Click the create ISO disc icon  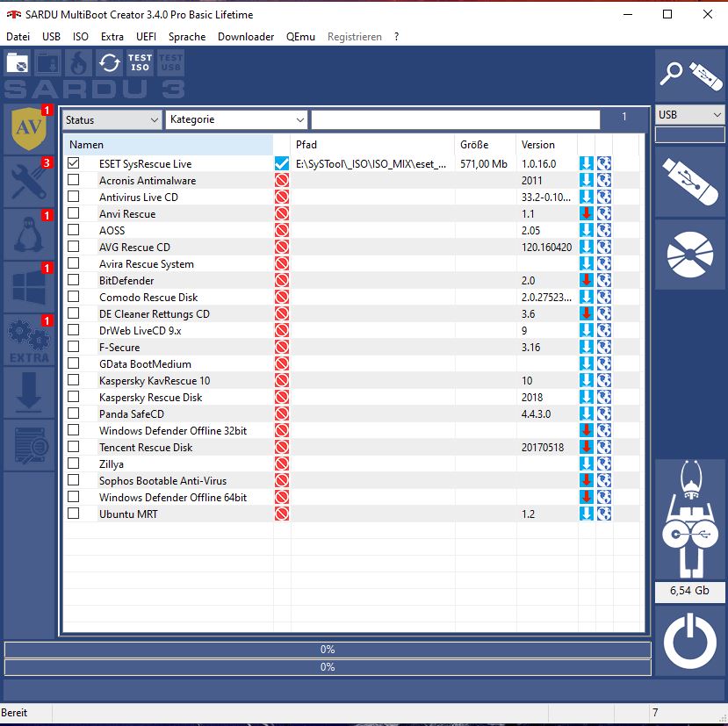click(690, 255)
